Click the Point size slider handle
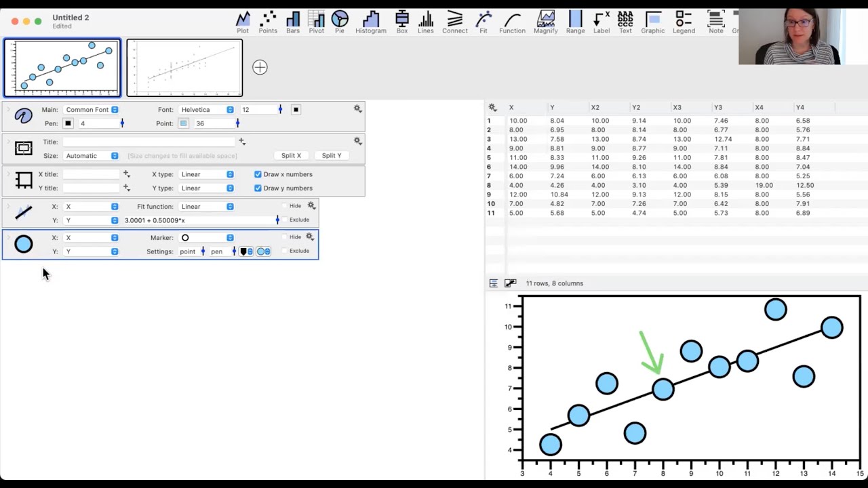868x488 pixels. (237, 123)
